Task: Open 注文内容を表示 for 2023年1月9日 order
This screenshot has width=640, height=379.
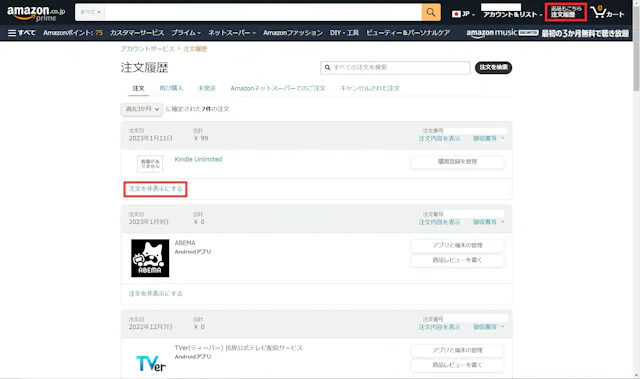Action: click(439, 222)
